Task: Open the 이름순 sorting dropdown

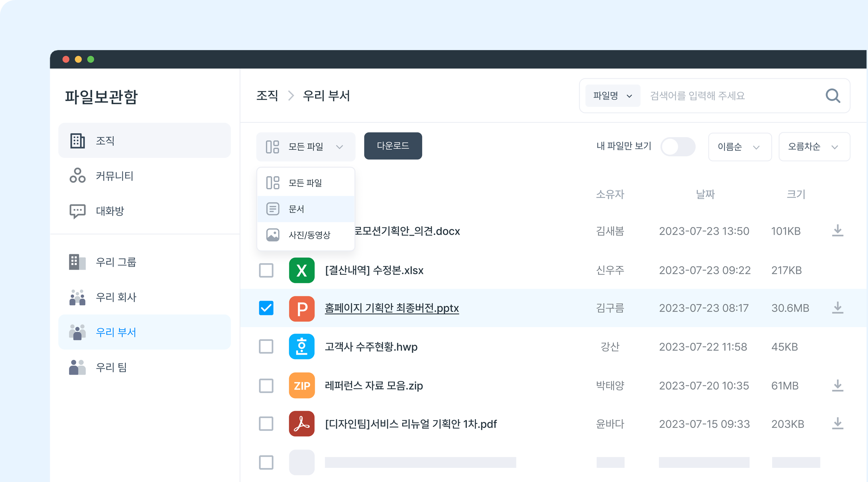Action: (x=739, y=147)
